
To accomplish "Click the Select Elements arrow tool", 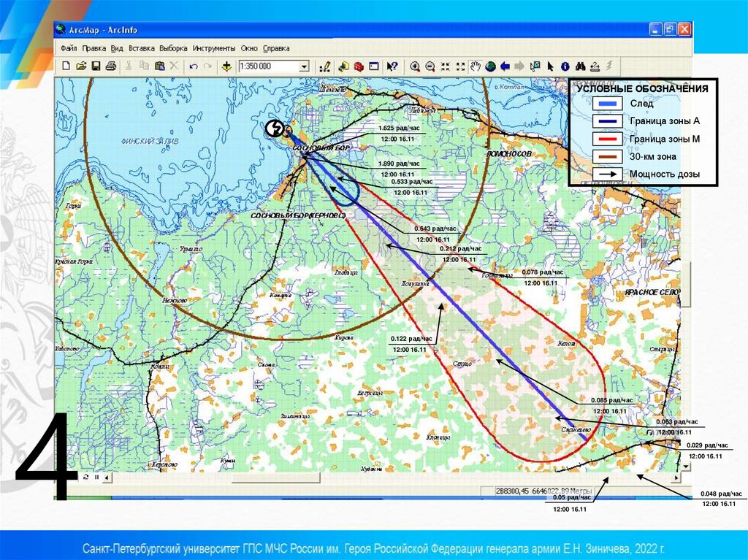I will pos(550,66).
